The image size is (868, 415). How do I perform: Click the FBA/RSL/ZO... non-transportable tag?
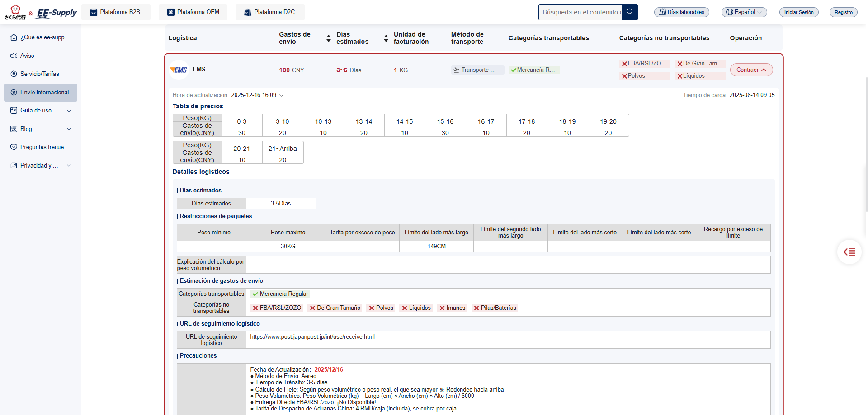[x=645, y=64]
